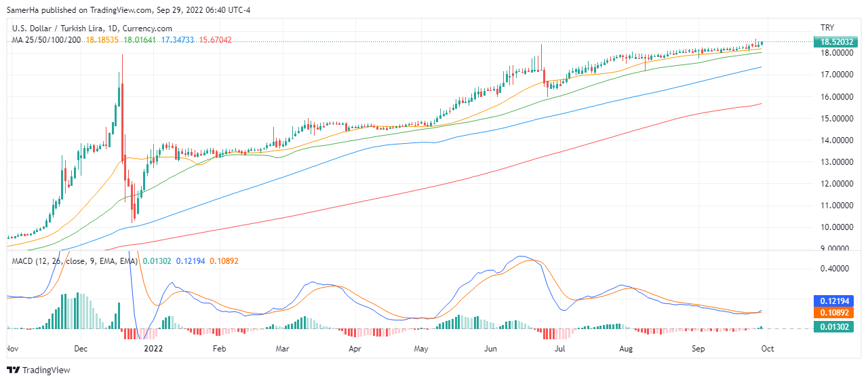
Task: Click the blue 17.34733 MA value
Action: [178, 40]
